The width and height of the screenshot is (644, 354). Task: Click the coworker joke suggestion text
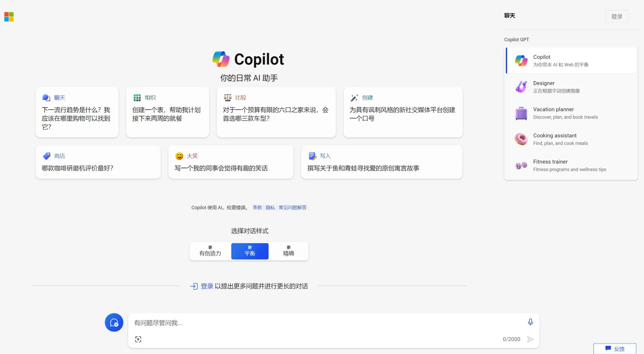click(x=221, y=168)
